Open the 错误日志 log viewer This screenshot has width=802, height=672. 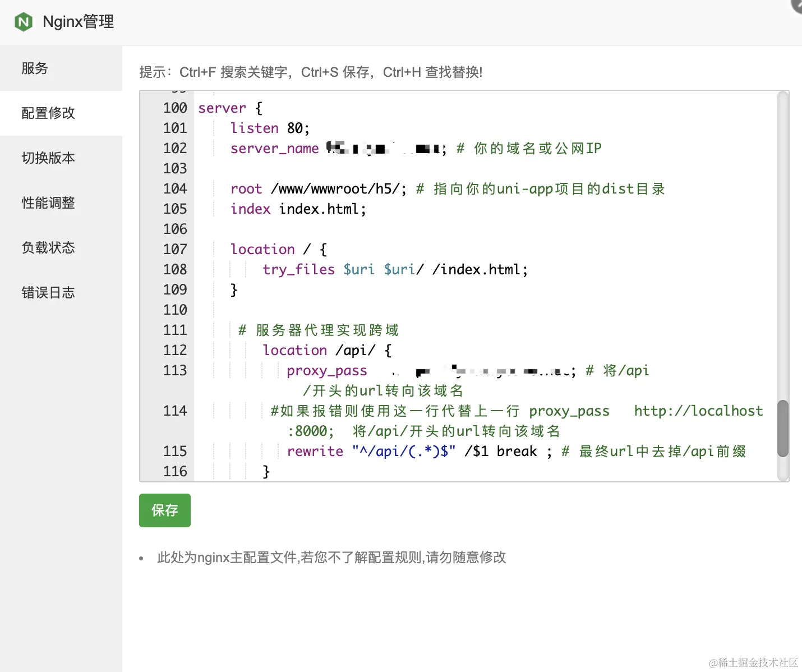[x=48, y=292]
